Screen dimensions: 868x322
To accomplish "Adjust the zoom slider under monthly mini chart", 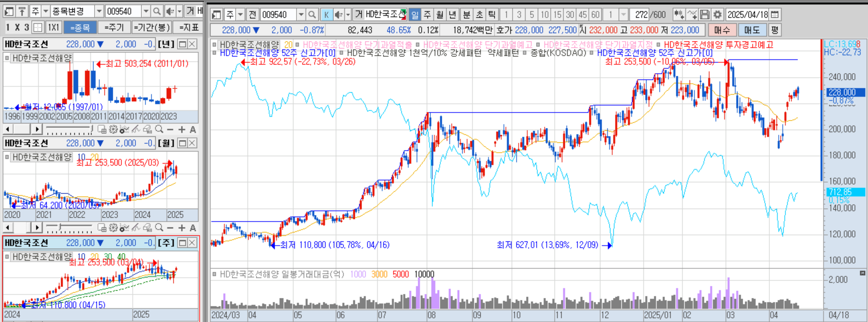I will pos(69,228).
